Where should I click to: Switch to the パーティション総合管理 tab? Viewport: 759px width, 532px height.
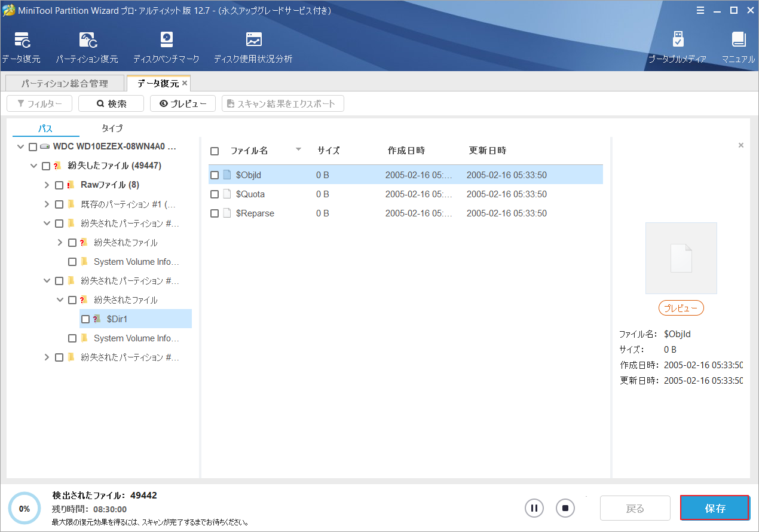65,82
